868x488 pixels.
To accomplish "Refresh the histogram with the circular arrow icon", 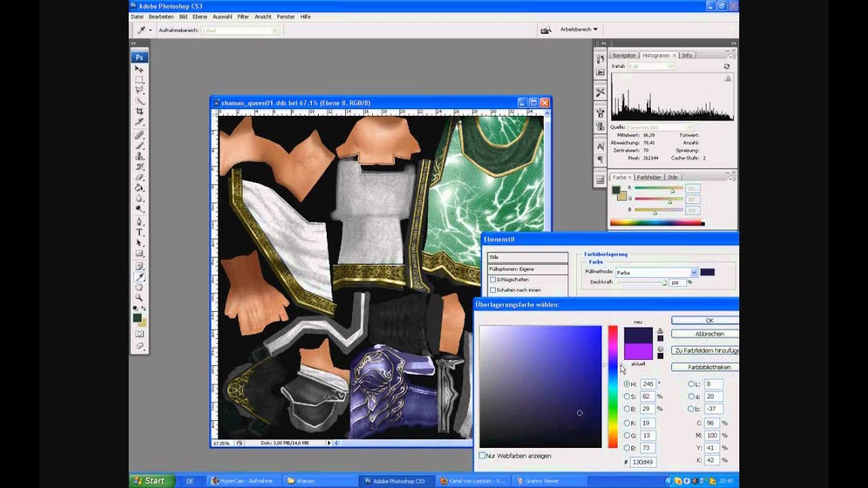I will point(727,66).
